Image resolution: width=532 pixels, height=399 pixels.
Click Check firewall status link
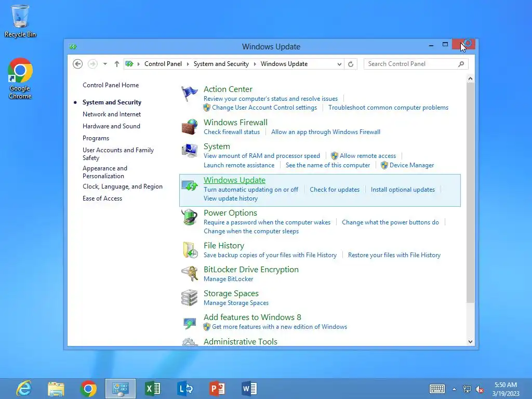tap(232, 132)
